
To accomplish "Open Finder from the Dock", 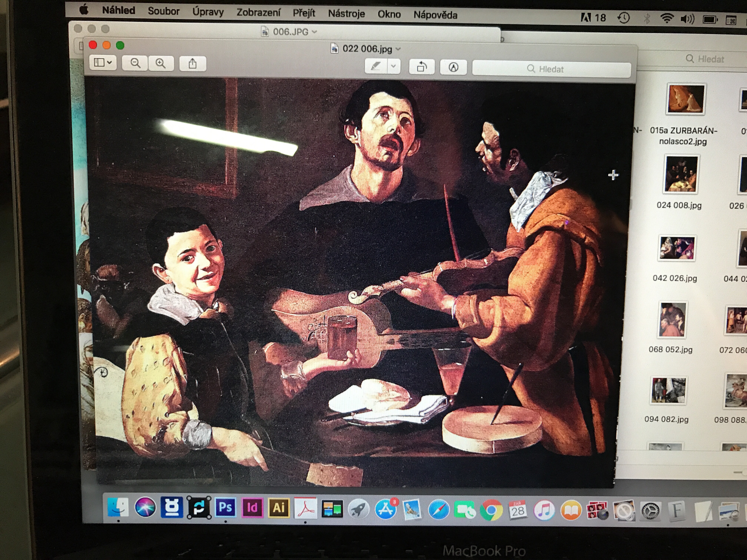I will [x=118, y=507].
